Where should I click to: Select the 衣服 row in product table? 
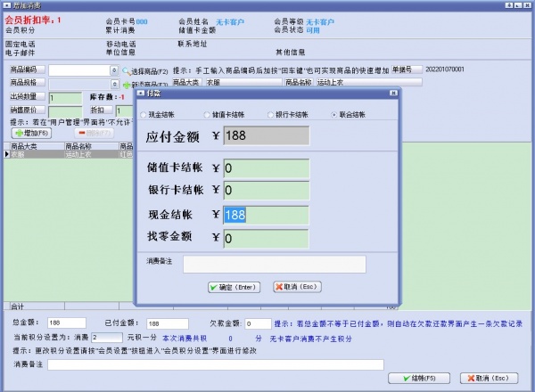[69, 154]
